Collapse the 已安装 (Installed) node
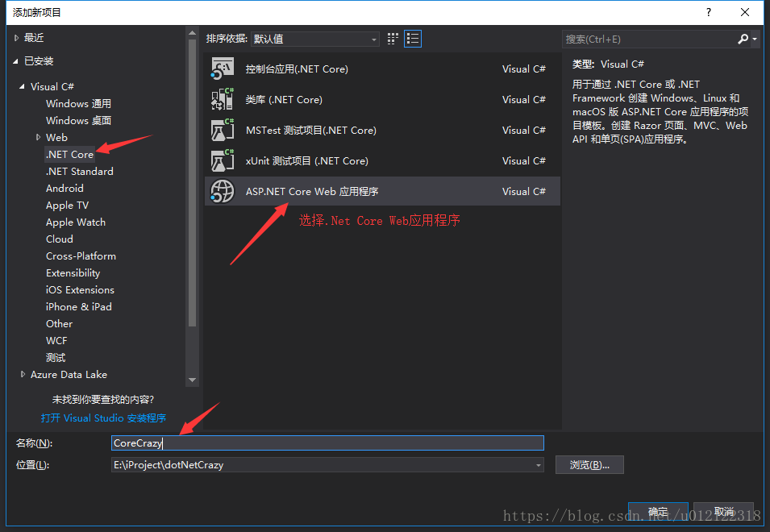 (15, 61)
